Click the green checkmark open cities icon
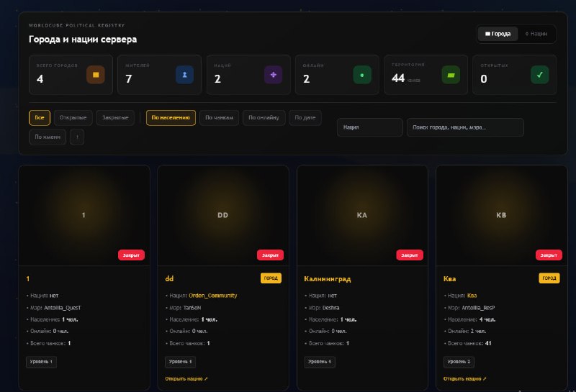 pos(539,75)
